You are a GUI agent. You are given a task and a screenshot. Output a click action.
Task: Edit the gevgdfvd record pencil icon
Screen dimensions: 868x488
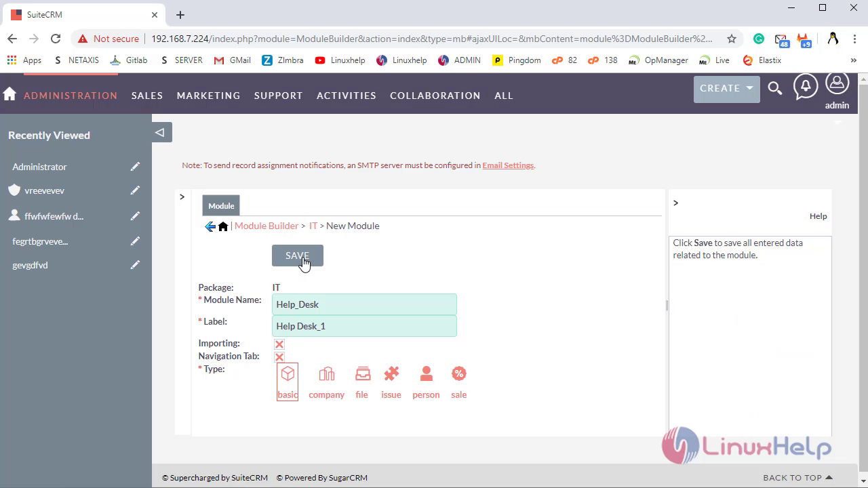[x=136, y=265]
